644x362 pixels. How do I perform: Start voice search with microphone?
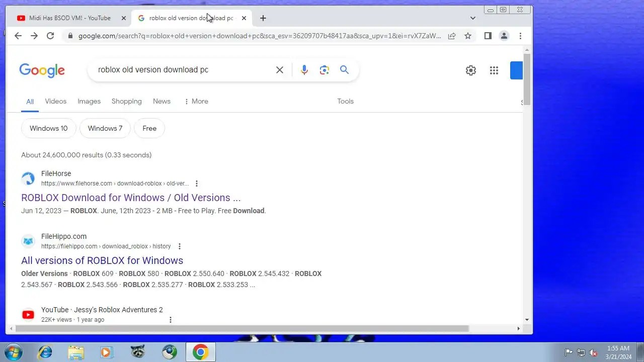pyautogui.click(x=304, y=70)
